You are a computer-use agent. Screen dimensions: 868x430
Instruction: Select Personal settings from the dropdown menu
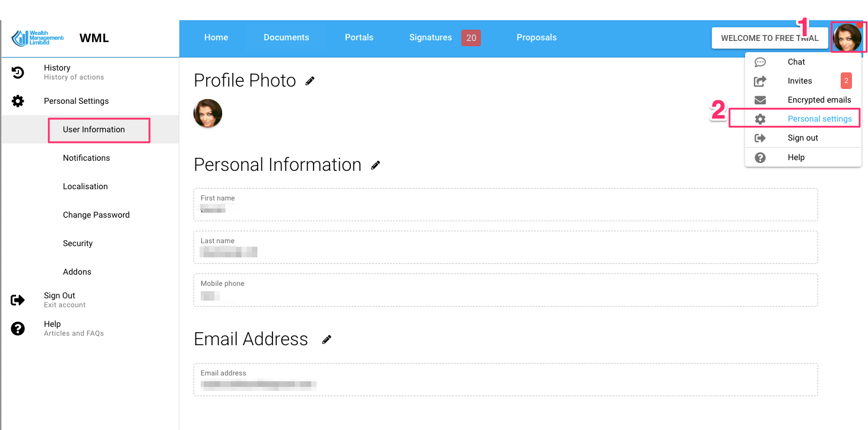point(819,119)
